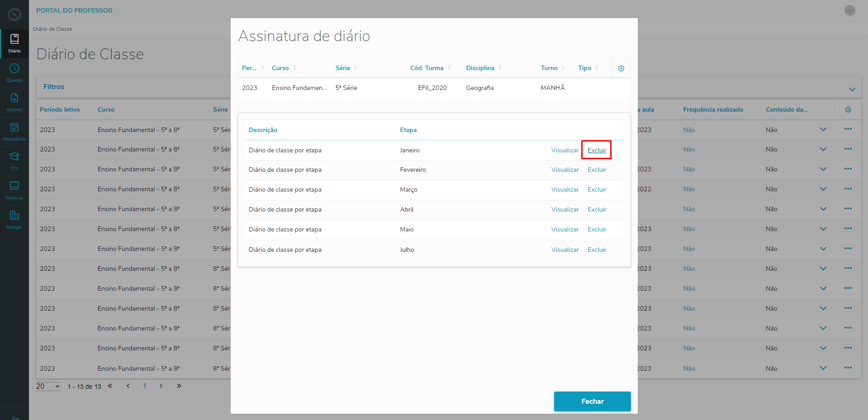This screenshot has height=420, width=868.
Task: Click Visualizar for the Abril diary
Action: [x=565, y=209]
